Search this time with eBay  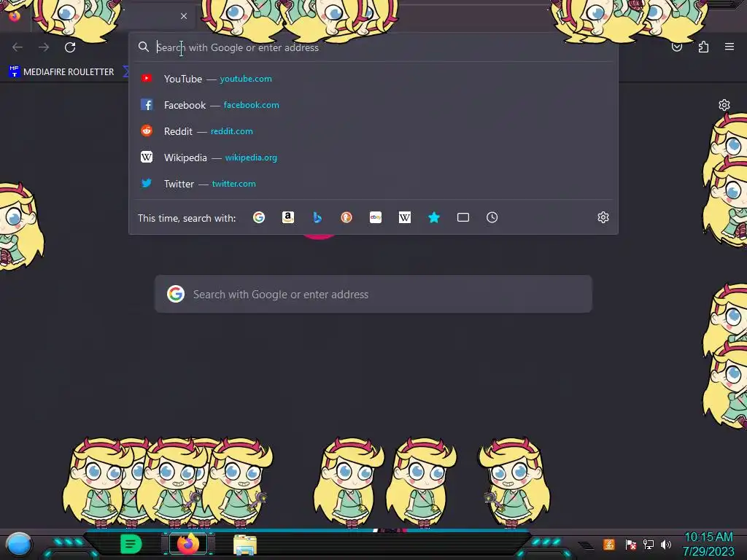pos(376,217)
